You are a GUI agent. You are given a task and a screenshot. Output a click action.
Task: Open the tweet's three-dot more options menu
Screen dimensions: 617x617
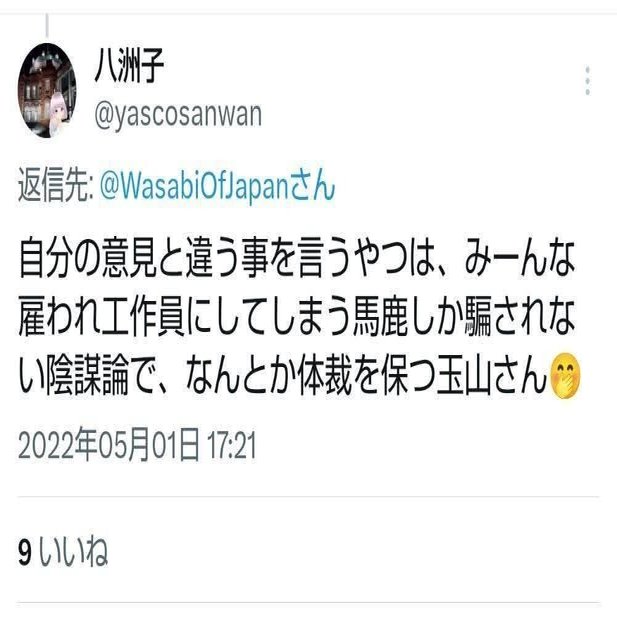587,81
